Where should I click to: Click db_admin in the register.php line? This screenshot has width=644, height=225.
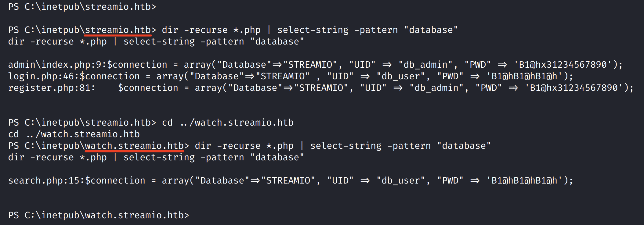pyautogui.click(x=436, y=88)
